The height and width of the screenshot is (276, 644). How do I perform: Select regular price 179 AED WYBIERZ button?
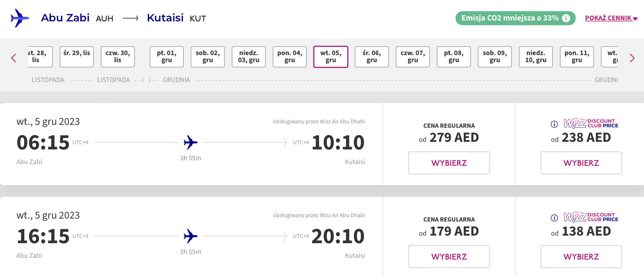point(449,257)
